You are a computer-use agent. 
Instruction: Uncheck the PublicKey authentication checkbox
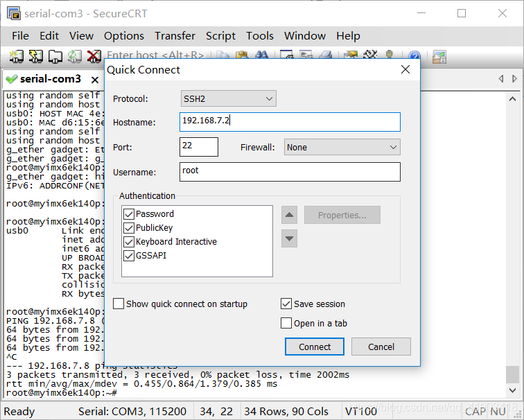(x=129, y=228)
